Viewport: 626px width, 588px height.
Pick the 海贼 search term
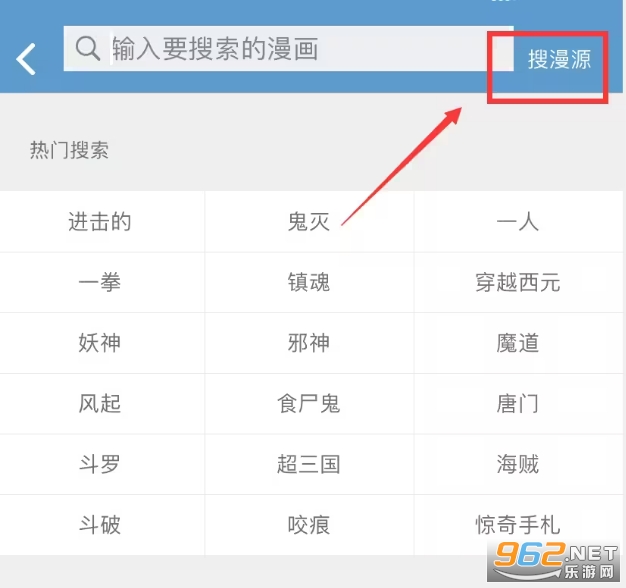518,464
